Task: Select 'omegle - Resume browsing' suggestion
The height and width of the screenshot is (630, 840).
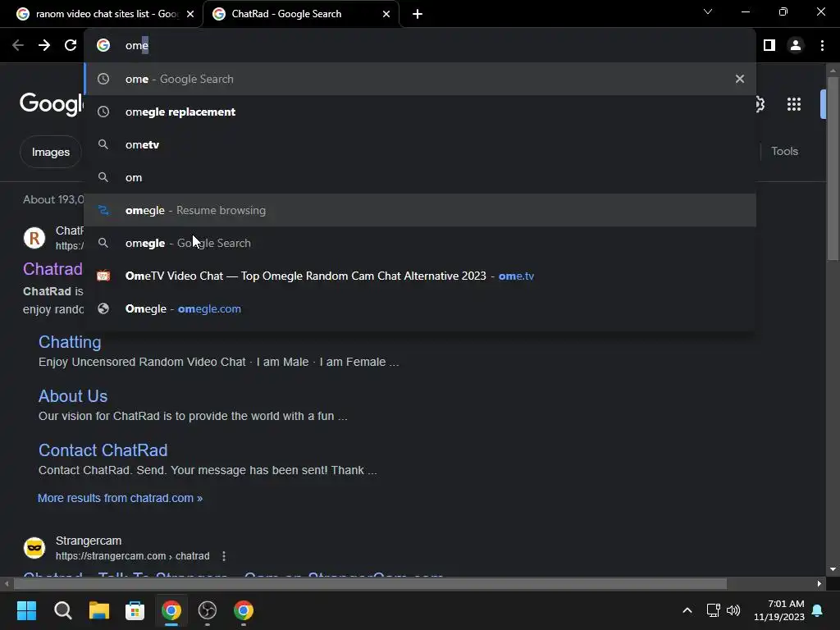Action: pos(420,210)
